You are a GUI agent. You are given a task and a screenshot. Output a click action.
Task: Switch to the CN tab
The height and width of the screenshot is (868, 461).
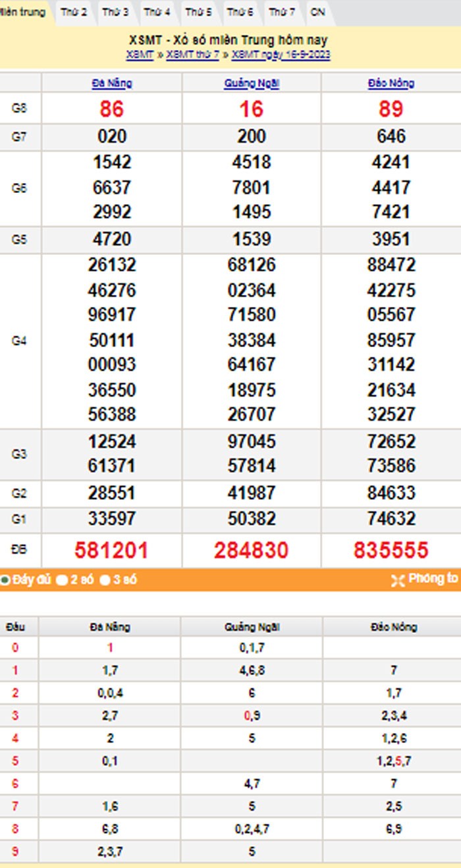pyautogui.click(x=317, y=12)
